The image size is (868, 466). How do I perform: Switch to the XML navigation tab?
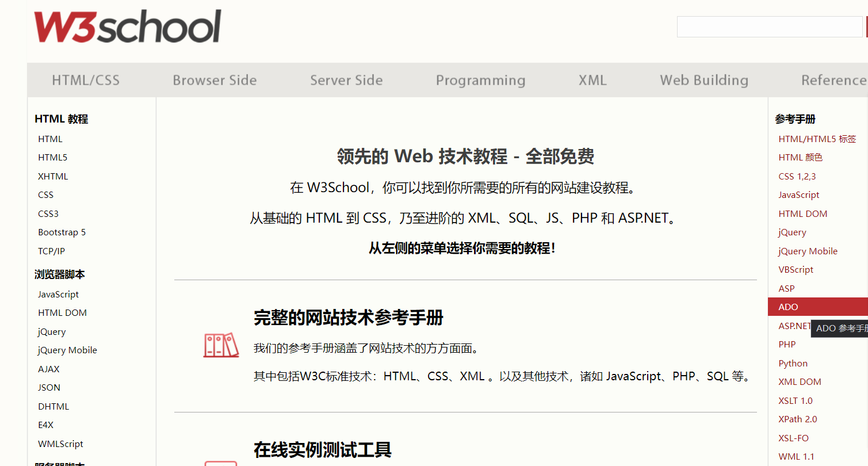[592, 81]
